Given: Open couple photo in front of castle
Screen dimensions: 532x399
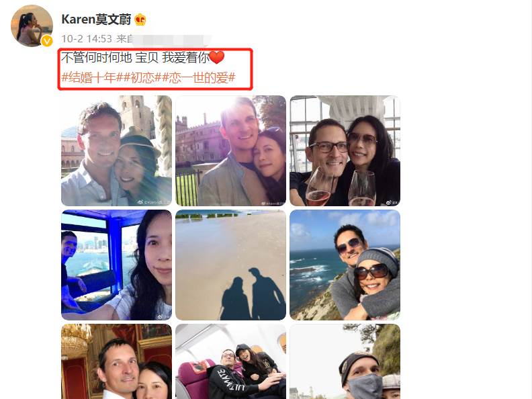Looking at the screenshot, I should (x=230, y=150).
